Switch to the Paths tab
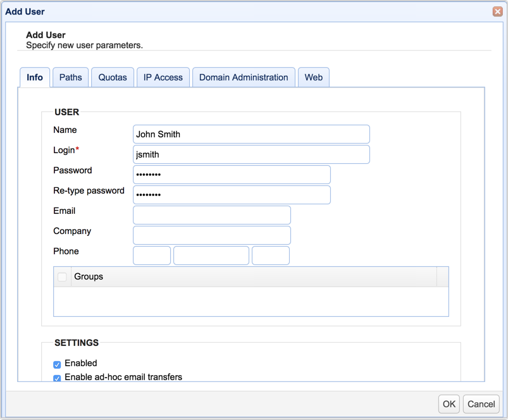The width and height of the screenshot is (508, 420). click(x=70, y=77)
